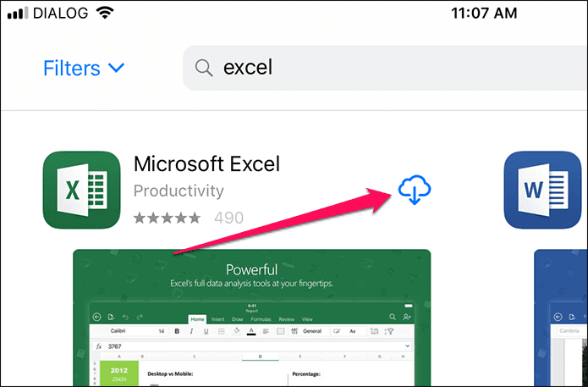This screenshot has width=588, height=387.
Task: Click the excel search field
Action: coord(385,68)
